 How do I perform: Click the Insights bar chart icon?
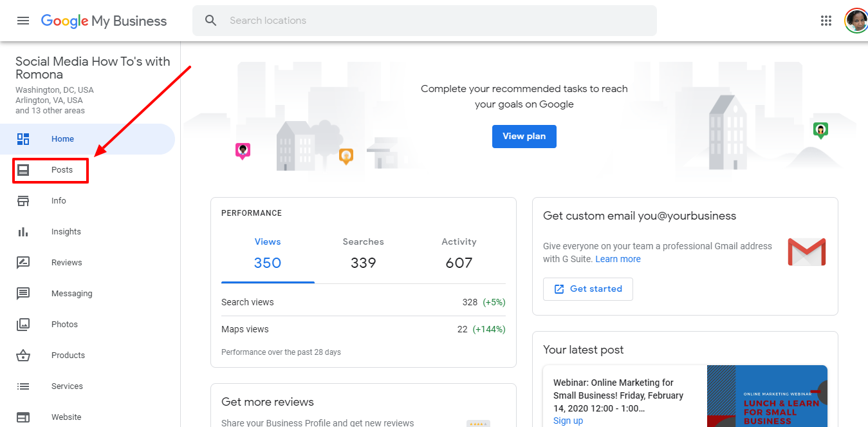coord(23,232)
